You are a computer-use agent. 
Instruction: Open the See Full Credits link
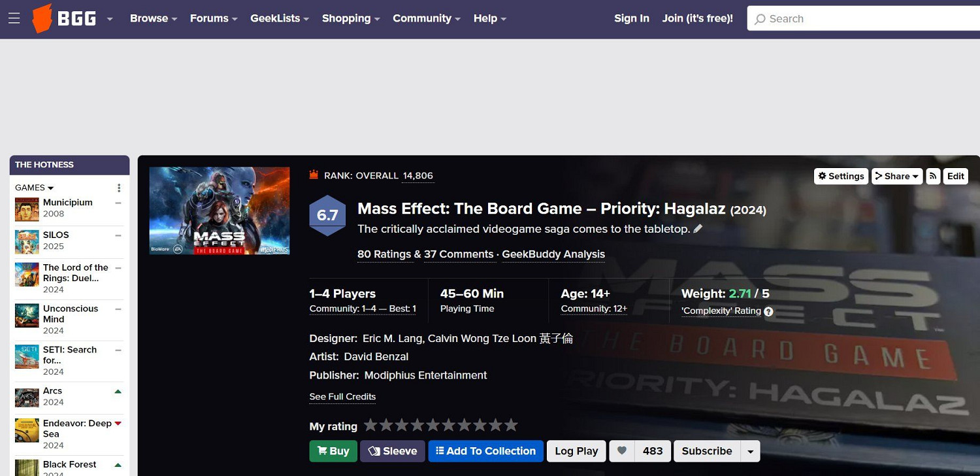pyautogui.click(x=342, y=396)
